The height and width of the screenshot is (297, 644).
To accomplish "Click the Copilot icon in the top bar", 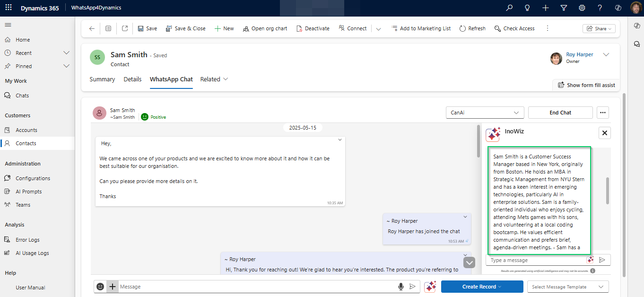I will 618,8.
